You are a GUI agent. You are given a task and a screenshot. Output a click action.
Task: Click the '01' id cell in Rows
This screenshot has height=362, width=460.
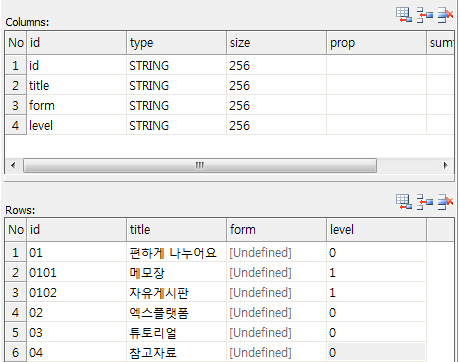(x=76, y=252)
